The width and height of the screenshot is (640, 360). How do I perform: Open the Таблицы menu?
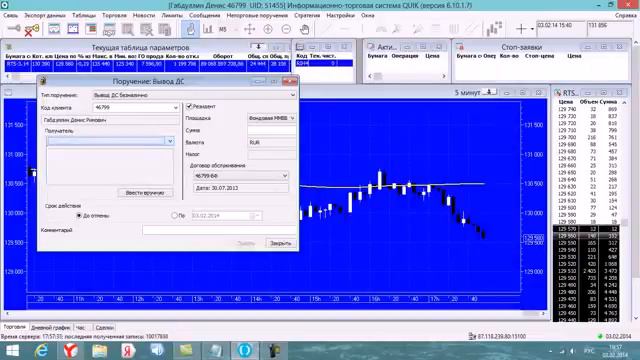click(84, 15)
